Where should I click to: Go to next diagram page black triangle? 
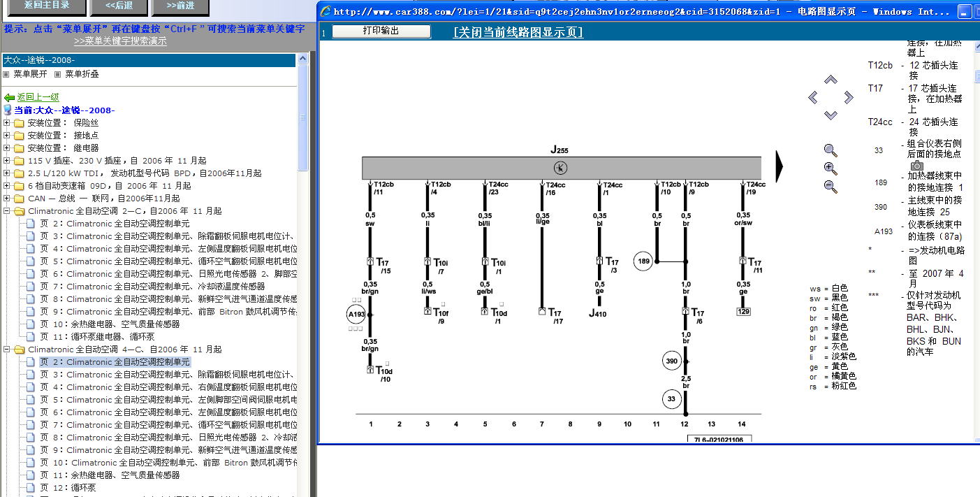coord(780,166)
